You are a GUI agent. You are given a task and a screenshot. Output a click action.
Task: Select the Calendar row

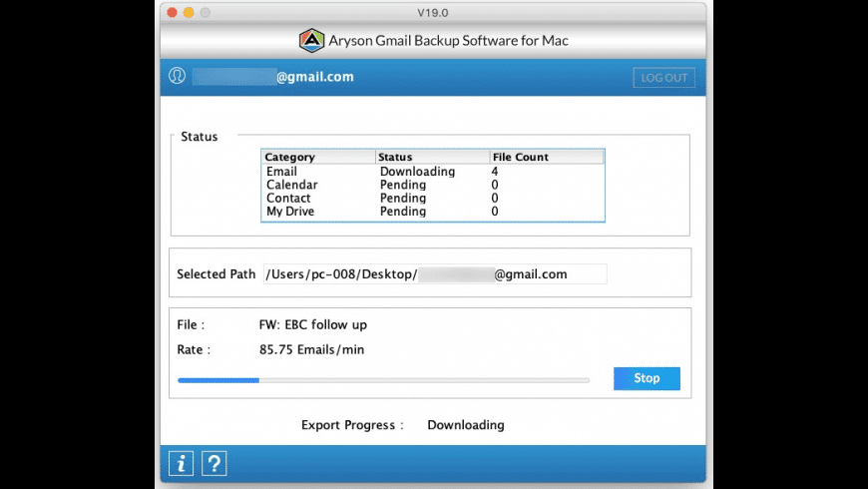tap(433, 185)
